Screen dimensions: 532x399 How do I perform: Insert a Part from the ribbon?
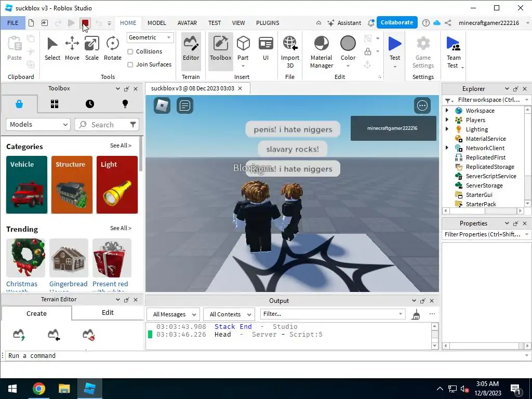243,48
